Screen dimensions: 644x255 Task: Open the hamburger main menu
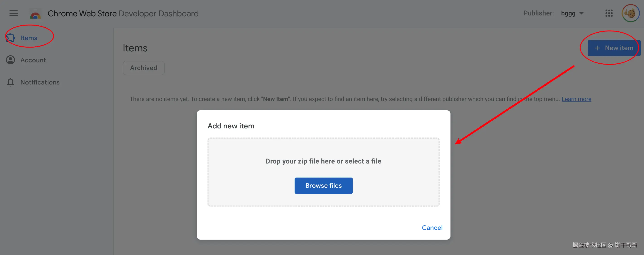pyautogui.click(x=14, y=13)
